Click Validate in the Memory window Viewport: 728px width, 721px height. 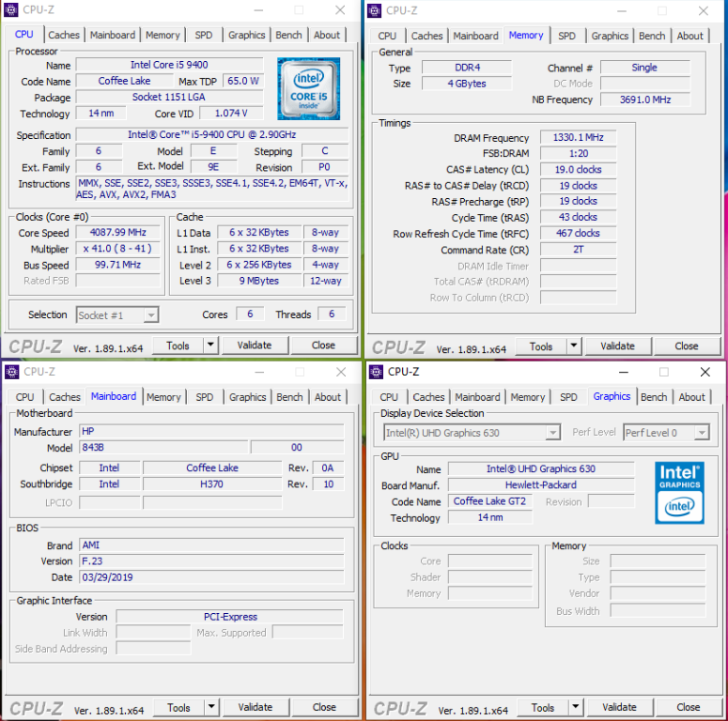pyautogui.click(x=617, y=346)
